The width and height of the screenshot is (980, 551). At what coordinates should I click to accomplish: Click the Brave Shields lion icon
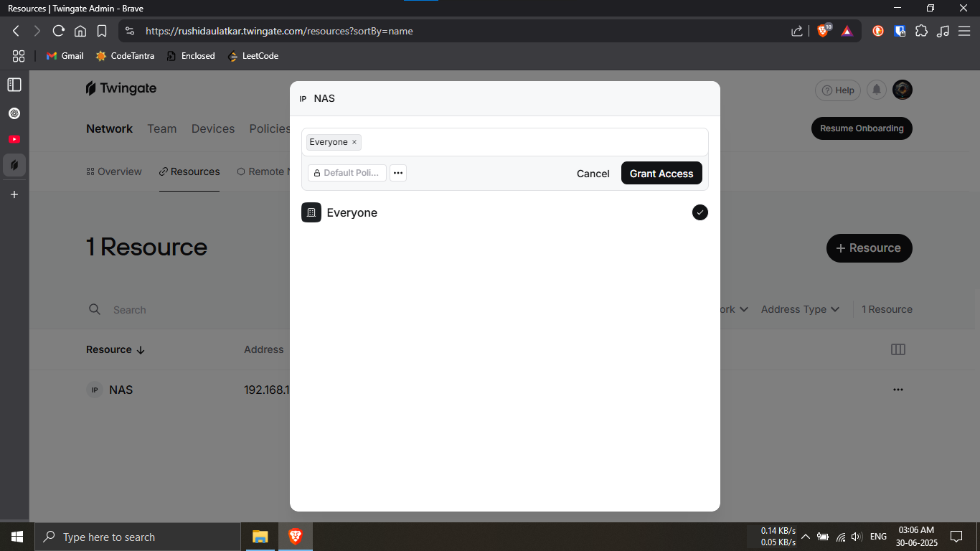click(x=824, y=31)
